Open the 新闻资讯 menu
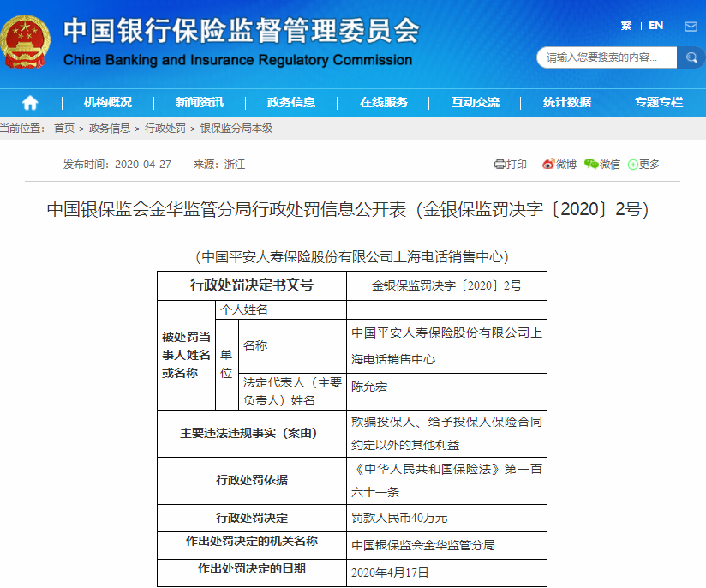The image size is (706, 588). 200,102
